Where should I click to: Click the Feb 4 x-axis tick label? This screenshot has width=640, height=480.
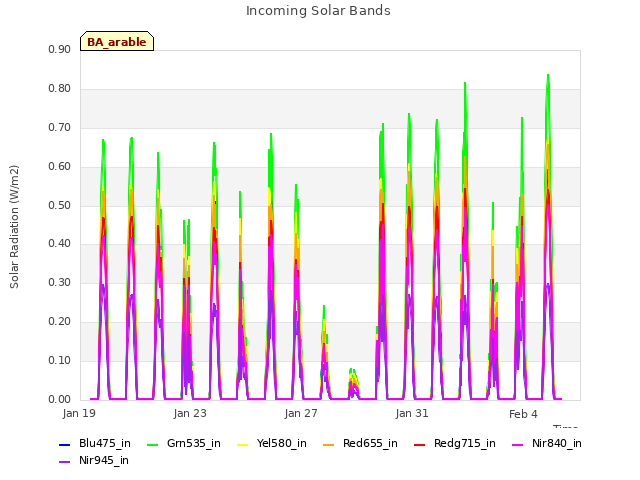click(523, 414)
